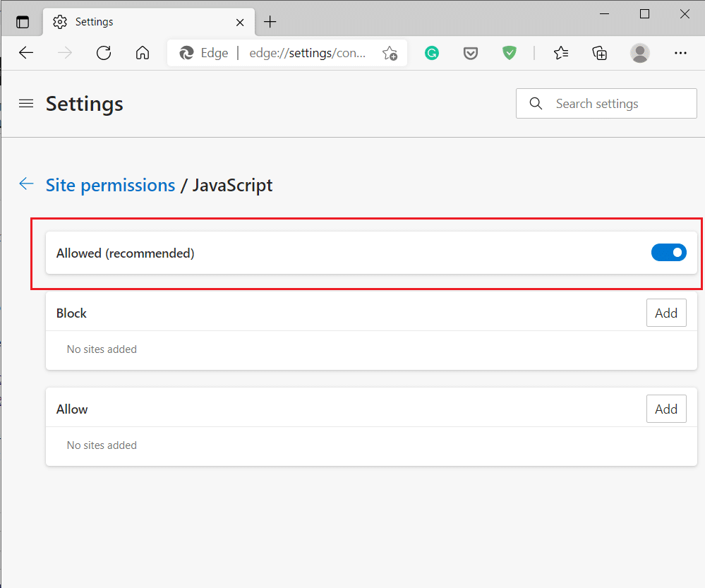Click Add next to Block

point(665,313)
